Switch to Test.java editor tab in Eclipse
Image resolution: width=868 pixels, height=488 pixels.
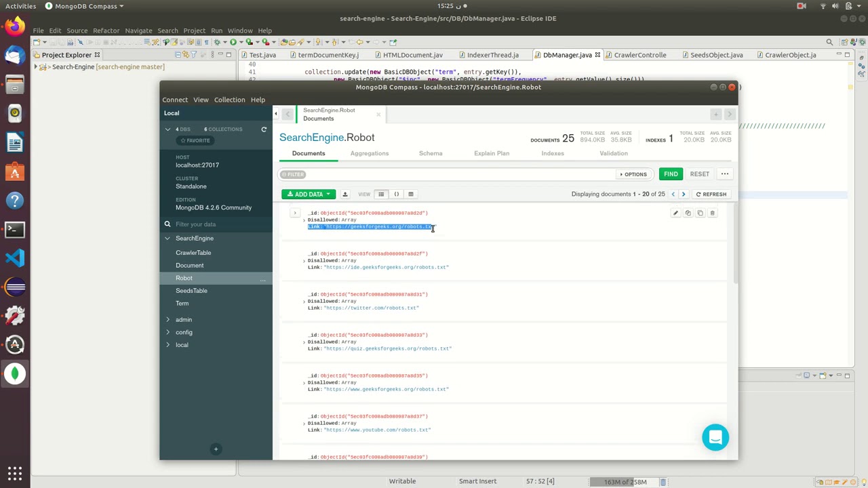coord(262,55)
